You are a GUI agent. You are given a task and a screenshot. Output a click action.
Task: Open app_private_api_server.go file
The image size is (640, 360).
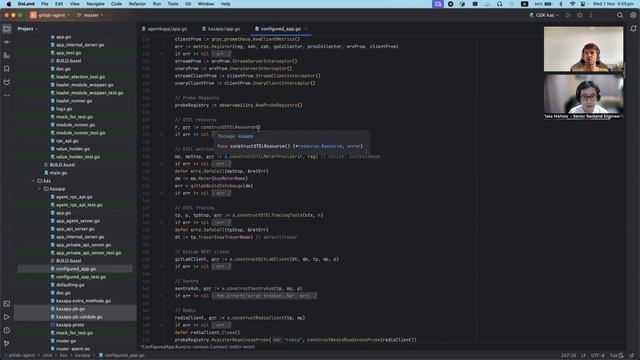83,245
